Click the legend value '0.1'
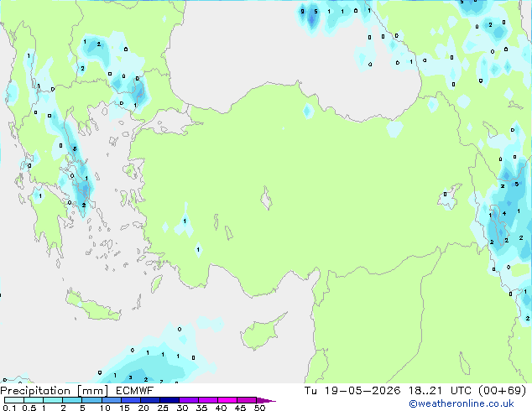 (x=9, y=408)
